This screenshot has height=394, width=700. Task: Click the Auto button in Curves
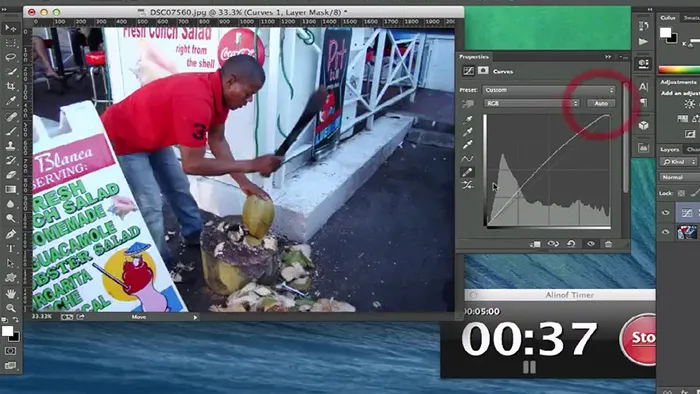[601, 103]
